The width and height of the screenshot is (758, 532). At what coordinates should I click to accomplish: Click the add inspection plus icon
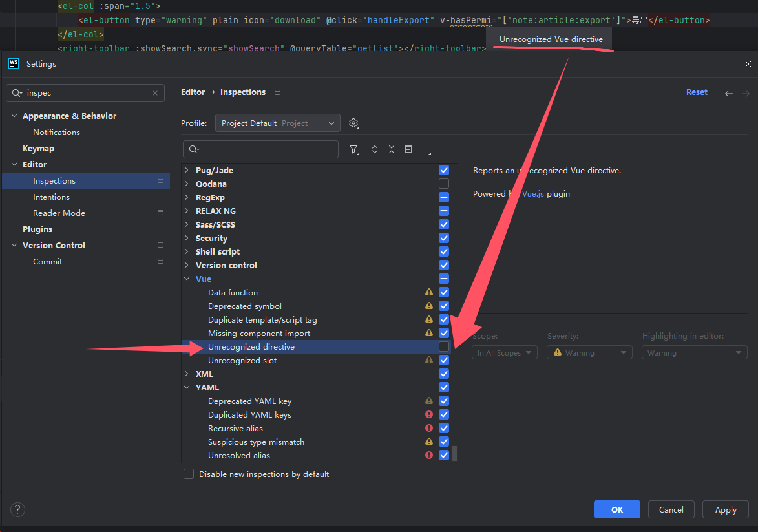tap(425, 149)
